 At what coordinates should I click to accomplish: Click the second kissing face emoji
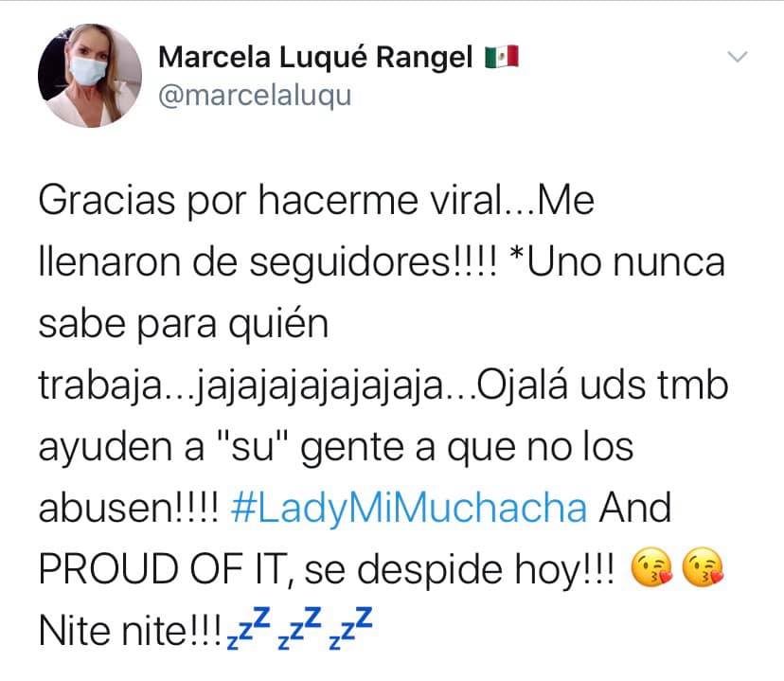(703, 567)
